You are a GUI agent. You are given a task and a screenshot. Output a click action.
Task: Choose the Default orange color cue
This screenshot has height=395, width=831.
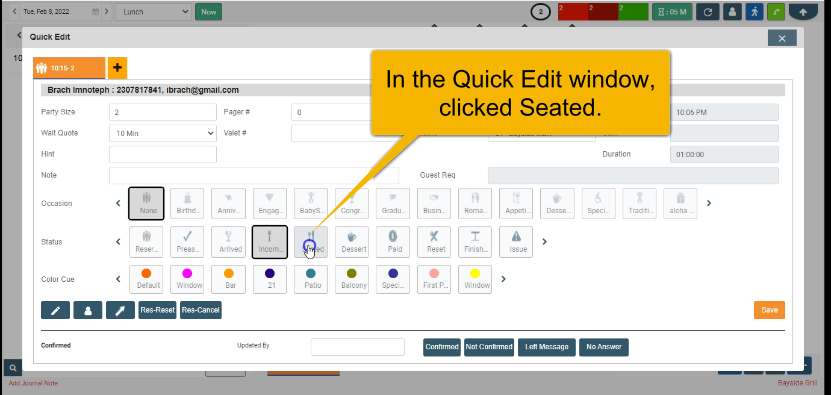click(146, 279)
